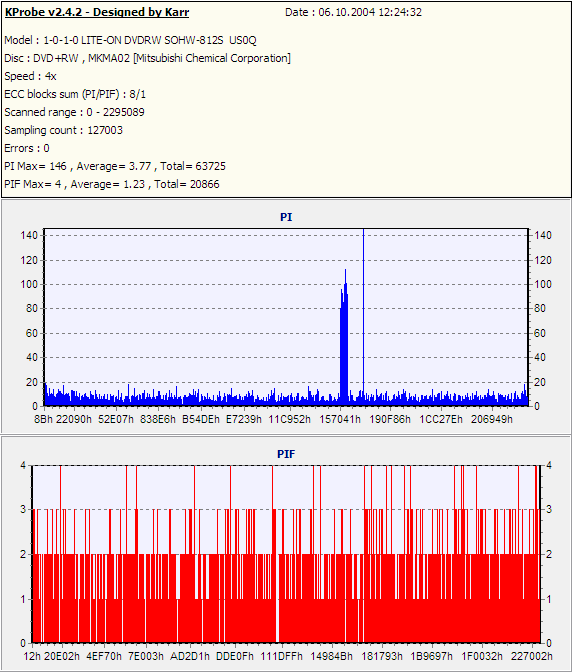Select the Model LITE-ON DVDRW line

[x=130, y=40]
